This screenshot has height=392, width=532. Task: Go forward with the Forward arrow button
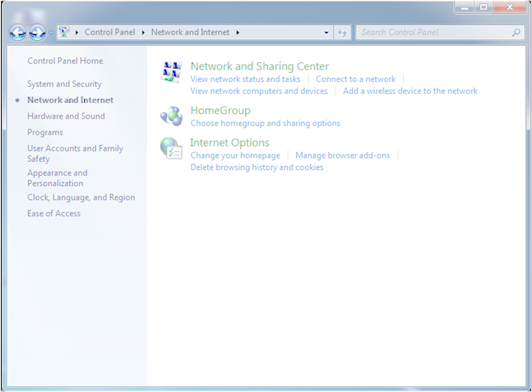[38, 33]
